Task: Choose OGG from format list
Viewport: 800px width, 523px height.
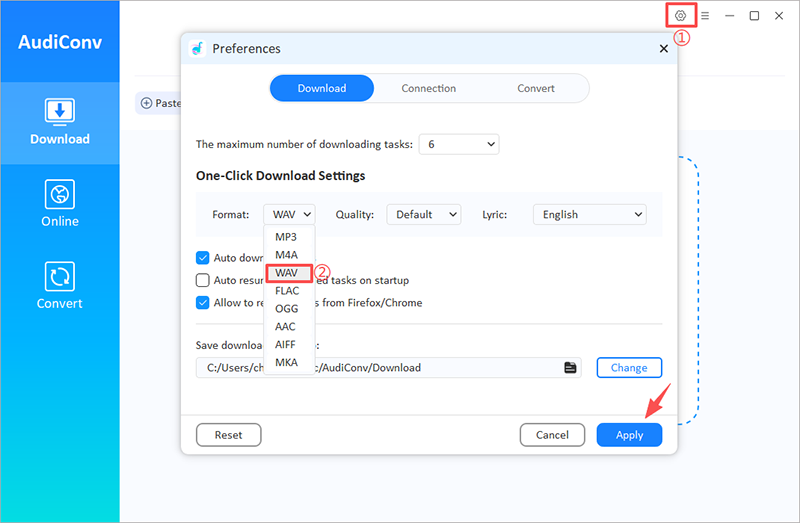Action: coord(289,309)
